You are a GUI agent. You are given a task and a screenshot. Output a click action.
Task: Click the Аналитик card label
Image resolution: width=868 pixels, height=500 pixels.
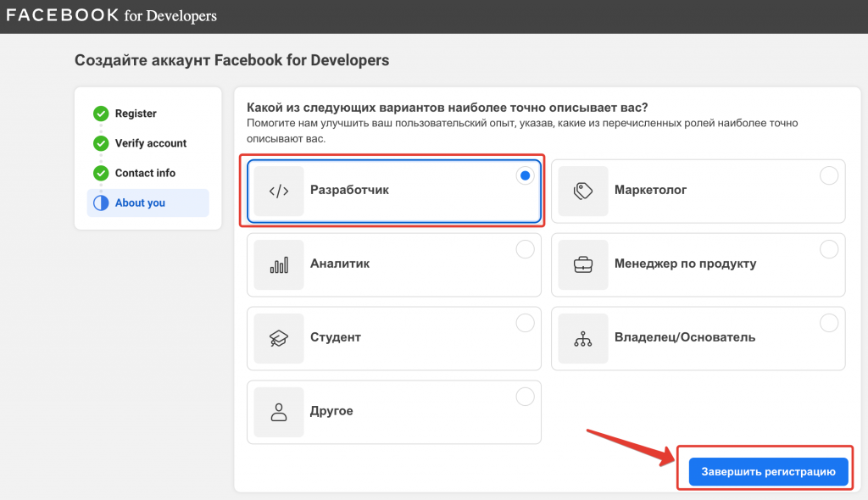pos(340,264)
